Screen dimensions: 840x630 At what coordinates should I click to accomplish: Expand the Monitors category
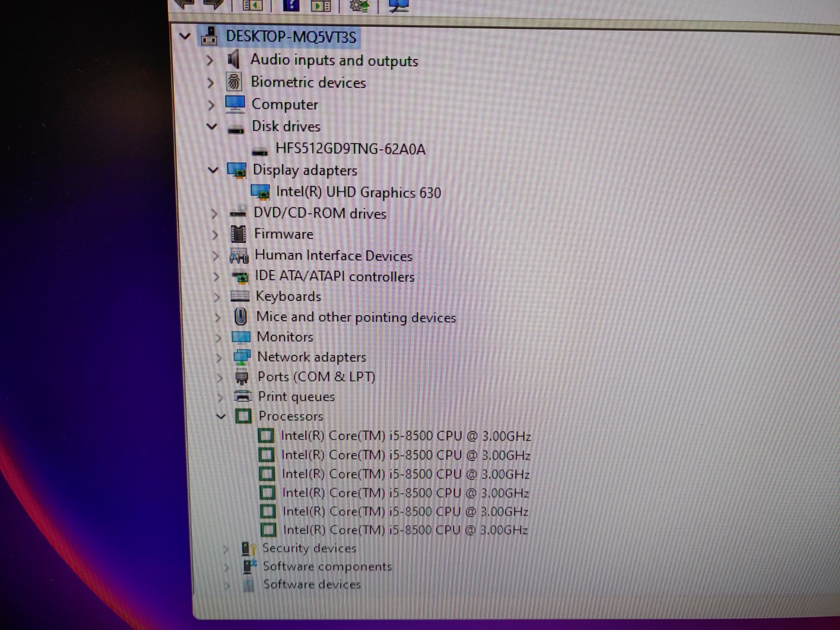click(x=218, y=338)
